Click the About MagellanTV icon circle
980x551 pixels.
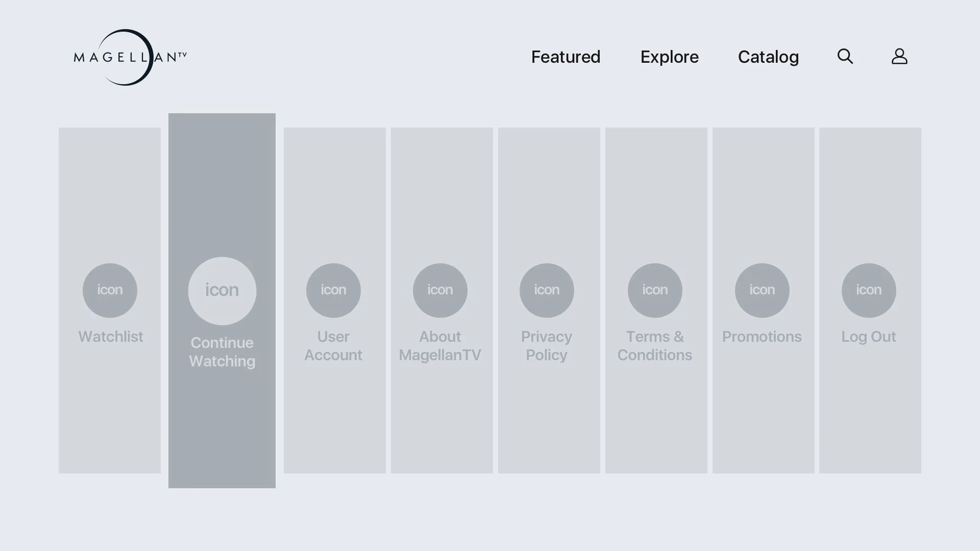(440, 290)
